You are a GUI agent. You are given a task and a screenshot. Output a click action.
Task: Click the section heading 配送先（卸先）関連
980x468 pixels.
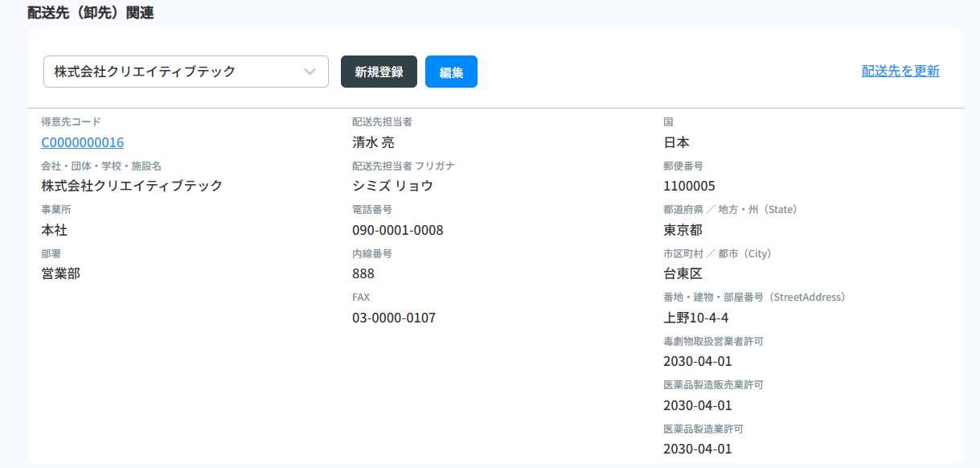[x=90, y=12]
